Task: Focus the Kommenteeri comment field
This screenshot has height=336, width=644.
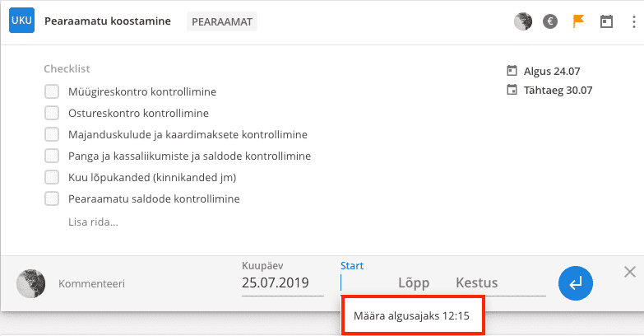Action: point(91,283)
